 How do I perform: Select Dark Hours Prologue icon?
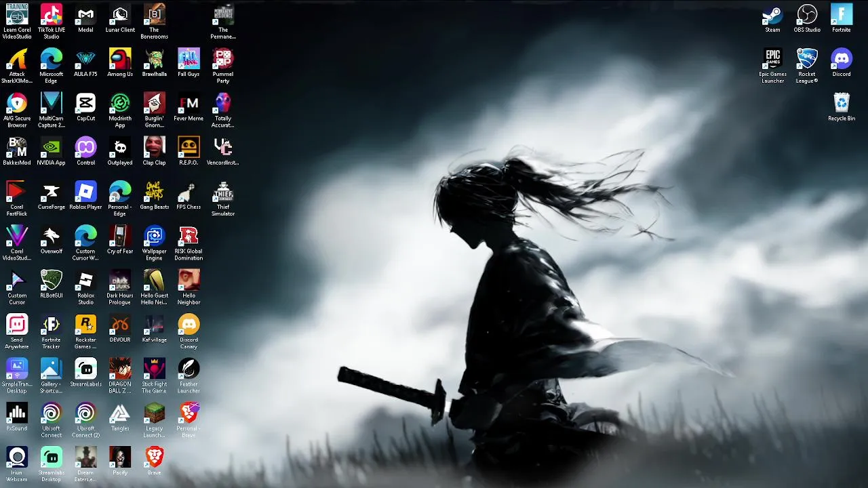120,287
